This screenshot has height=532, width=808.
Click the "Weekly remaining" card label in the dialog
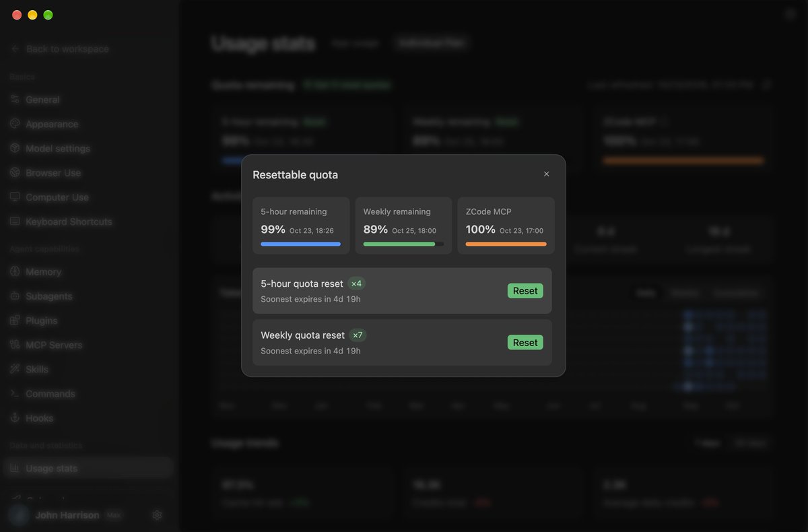tap(397, 211)
